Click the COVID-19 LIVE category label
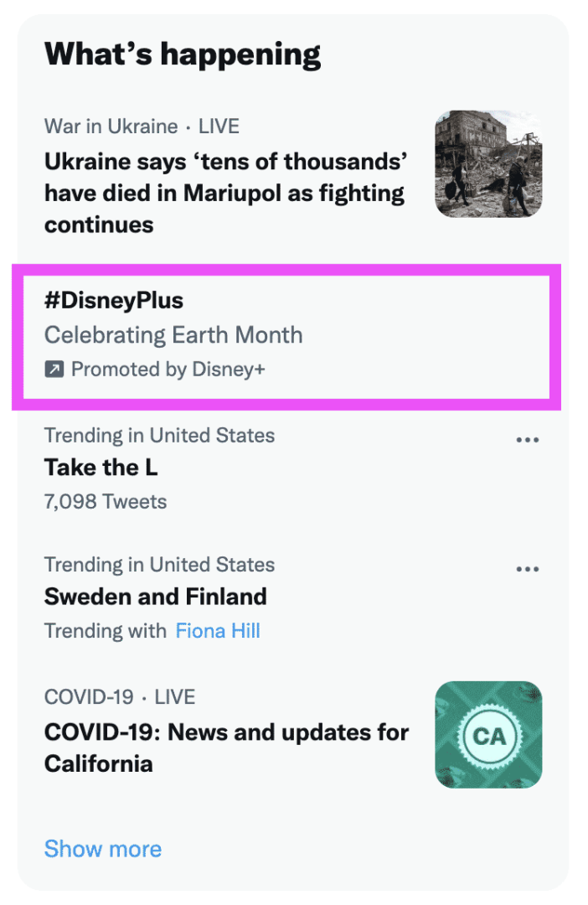588x905 pixels. point(120,696)
